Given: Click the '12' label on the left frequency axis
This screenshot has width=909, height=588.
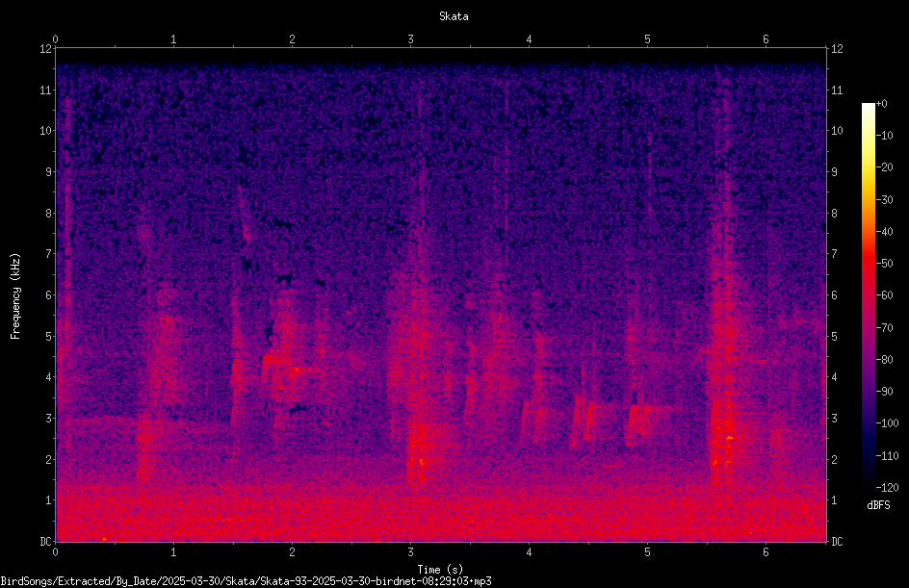Looking at the screenshot, I should [x=45, y=49].
